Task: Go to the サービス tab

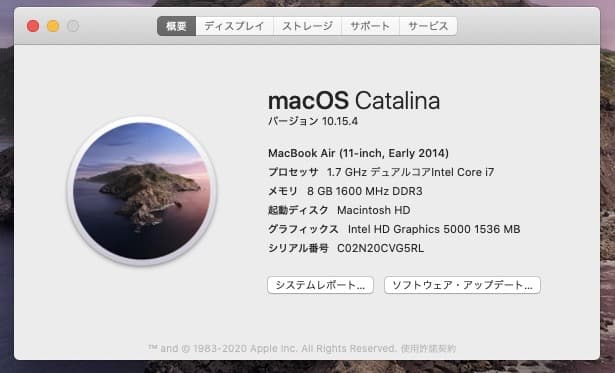Action: (x=428, y=26)
